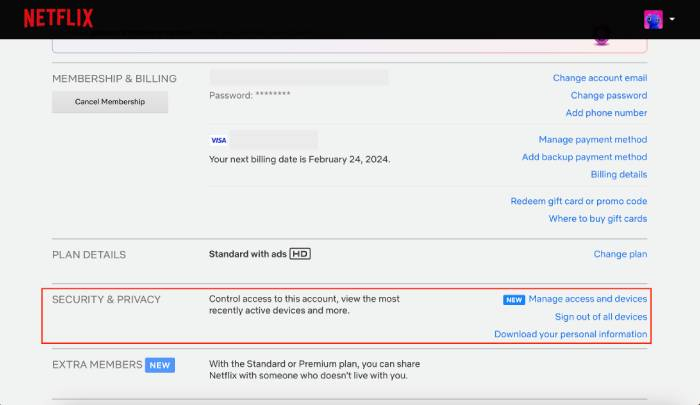Open Download your personal information
700x405 pixels.
pyautogui.click(x=570, y=334)
